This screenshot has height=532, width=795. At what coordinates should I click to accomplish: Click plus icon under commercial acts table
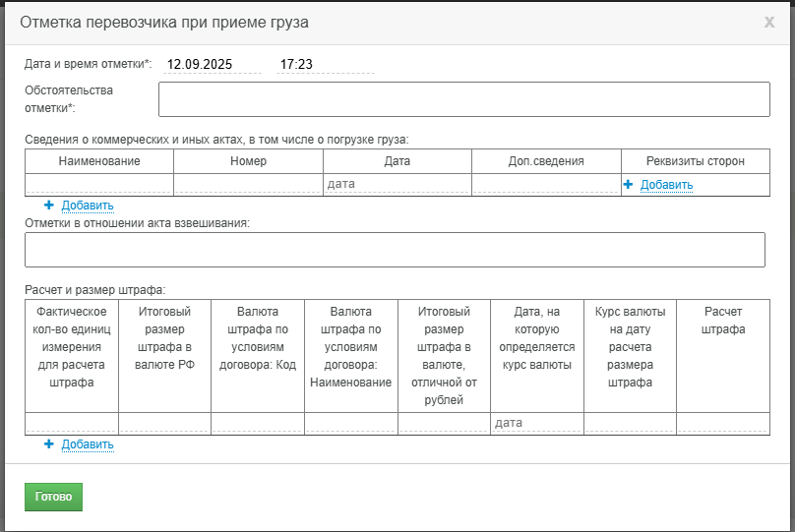coord(48,206)
